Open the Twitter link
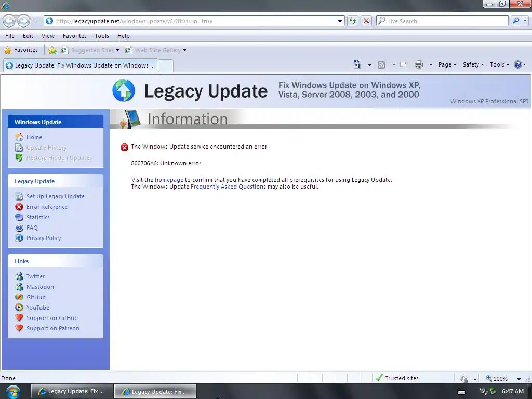 point(36,276)
